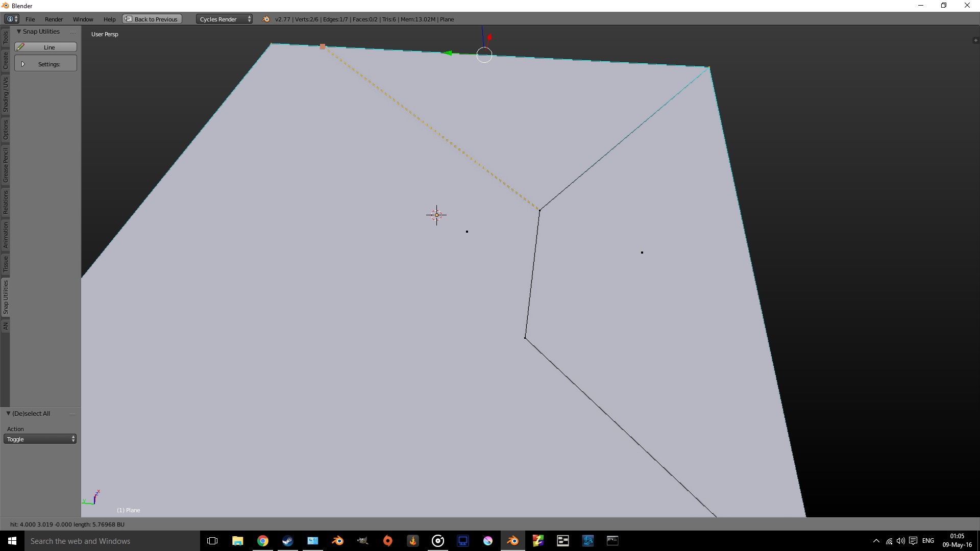
Task: Click the plus toggle at viewport corner
Action: [975, 40]
